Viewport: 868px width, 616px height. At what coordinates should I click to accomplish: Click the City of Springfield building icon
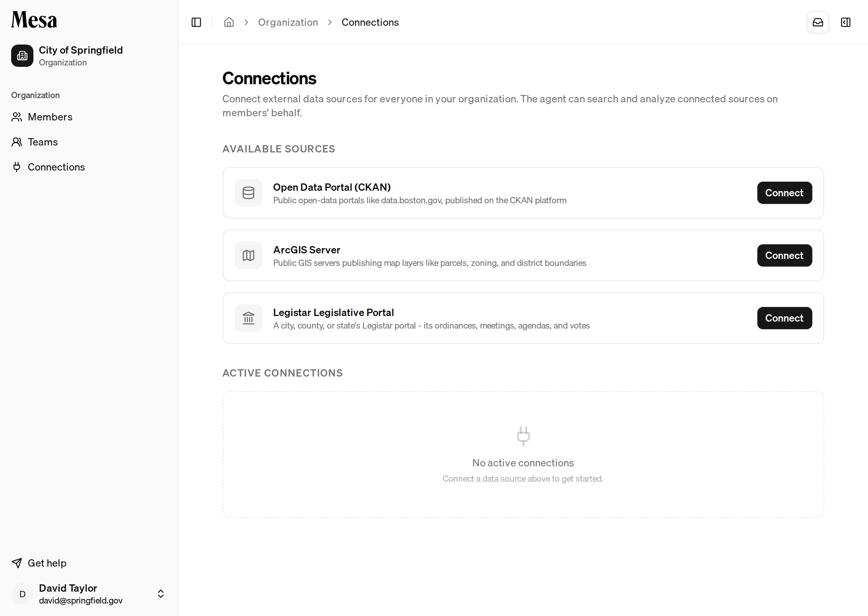(x=22, y=56)
